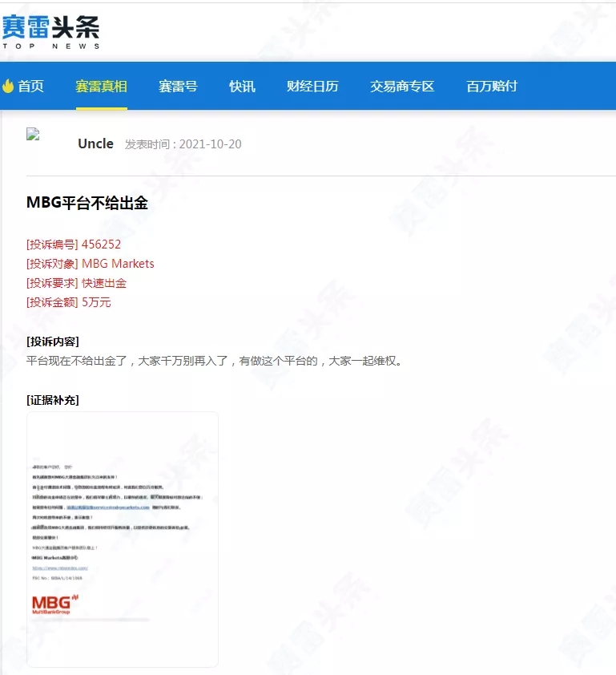
Task: Click the website URL in the evidence letter
Action: coord(60,568)
